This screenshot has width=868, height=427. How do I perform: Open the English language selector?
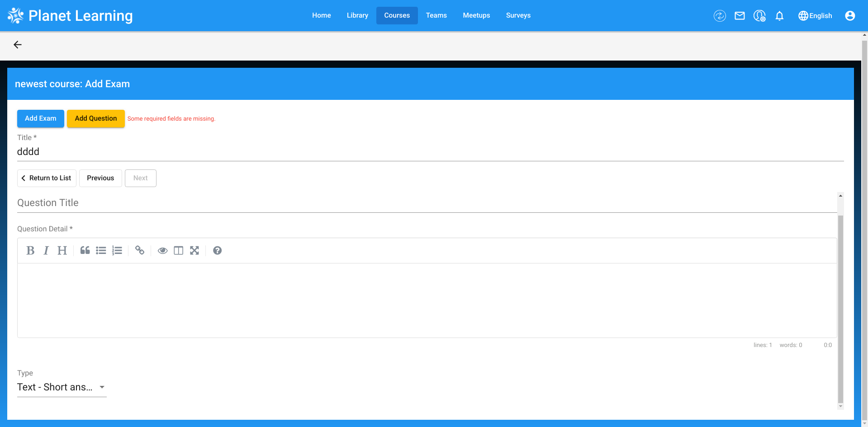815,15
